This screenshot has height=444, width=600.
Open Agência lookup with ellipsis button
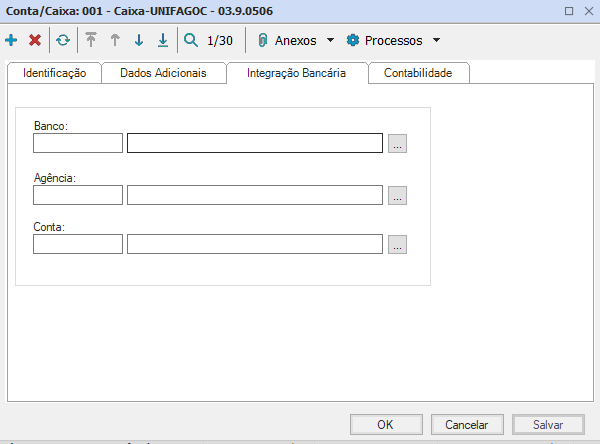pyautogui.click(x=398, y=195)
